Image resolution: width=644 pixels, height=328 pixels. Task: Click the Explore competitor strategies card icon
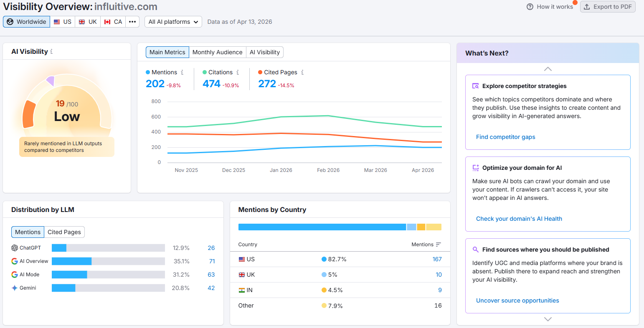[475, 86]
